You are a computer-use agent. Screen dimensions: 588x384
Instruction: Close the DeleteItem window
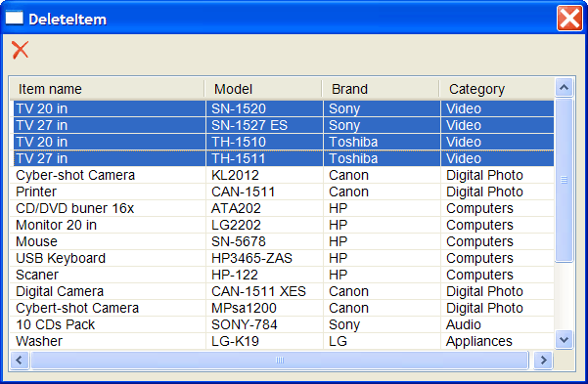569,18
